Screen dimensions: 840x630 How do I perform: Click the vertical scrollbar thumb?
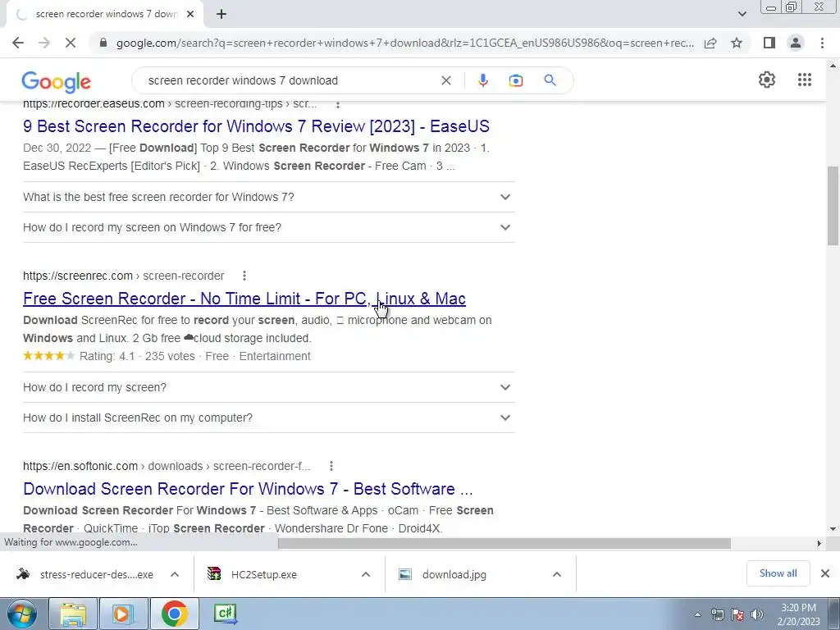pos(833,205)
